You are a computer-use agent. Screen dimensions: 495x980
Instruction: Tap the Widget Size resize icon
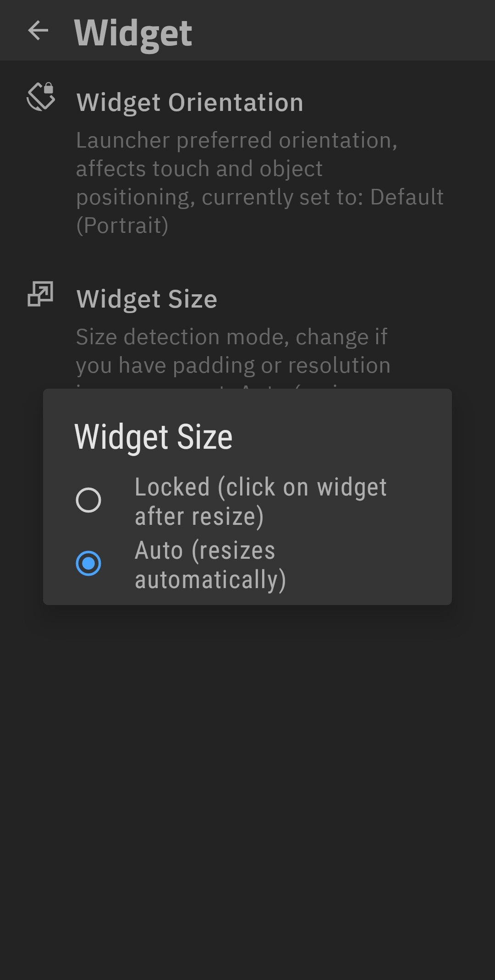coord(40,294)
